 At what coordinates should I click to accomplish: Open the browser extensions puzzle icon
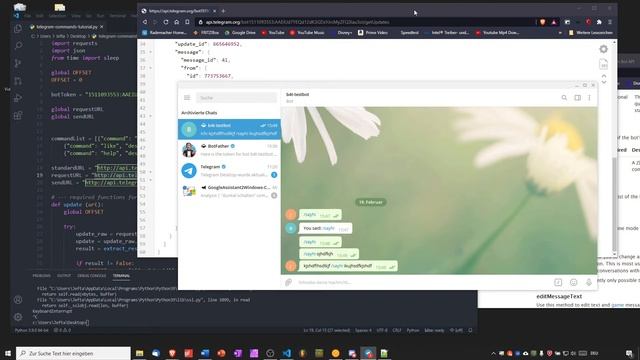(x=599, y=22)
